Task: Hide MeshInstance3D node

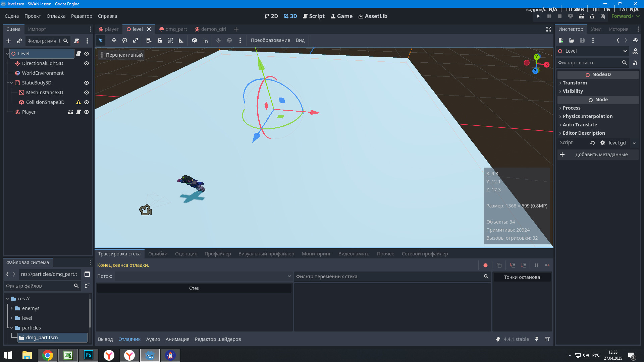Action: point(87,93)
